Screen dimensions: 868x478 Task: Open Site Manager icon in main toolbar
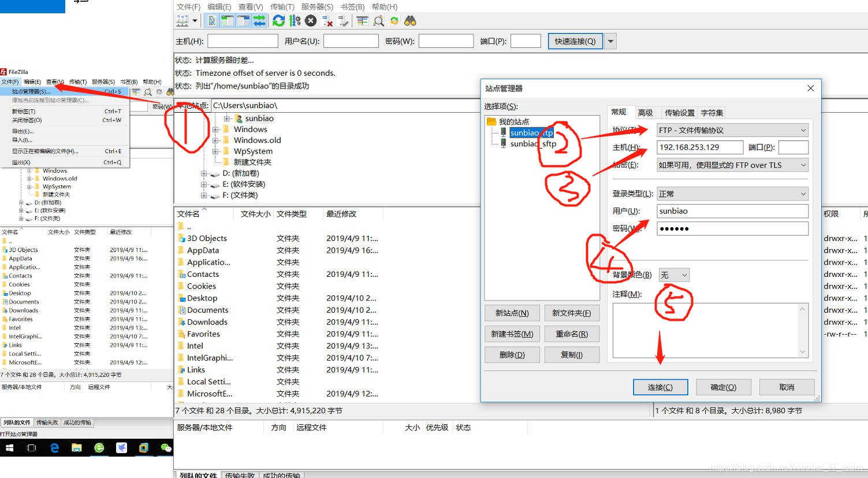(182, 21)
